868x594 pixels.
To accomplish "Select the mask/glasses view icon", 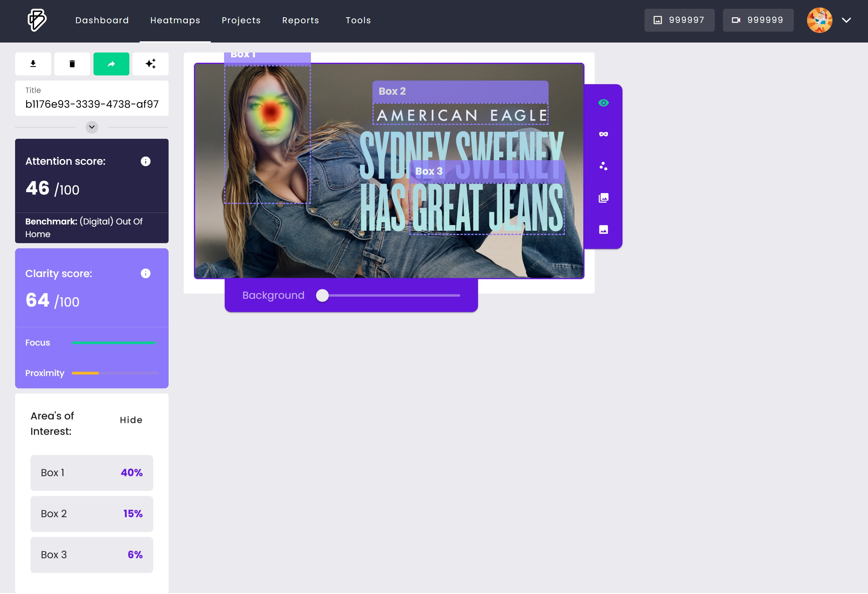I will click(603, 134).
